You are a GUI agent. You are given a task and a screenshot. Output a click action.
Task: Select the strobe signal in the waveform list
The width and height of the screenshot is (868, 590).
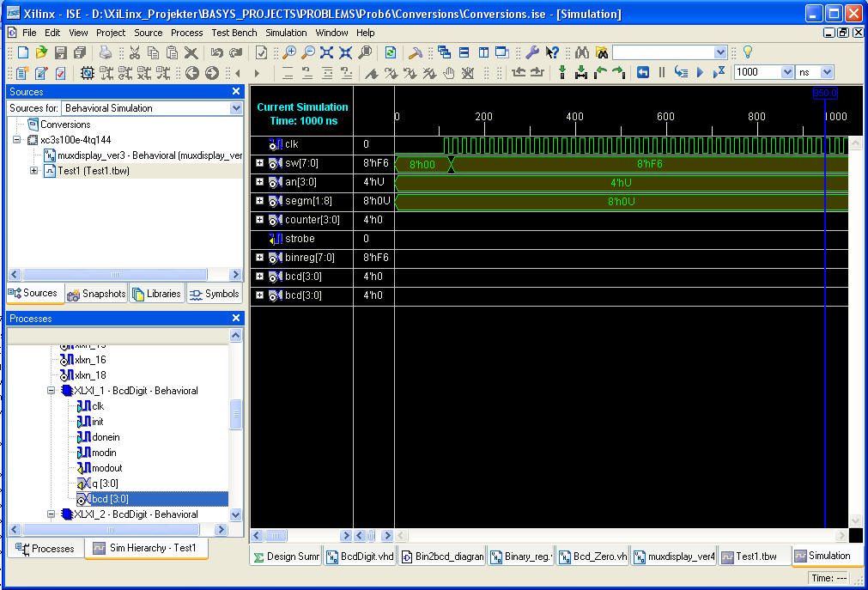tap(300, 238)
